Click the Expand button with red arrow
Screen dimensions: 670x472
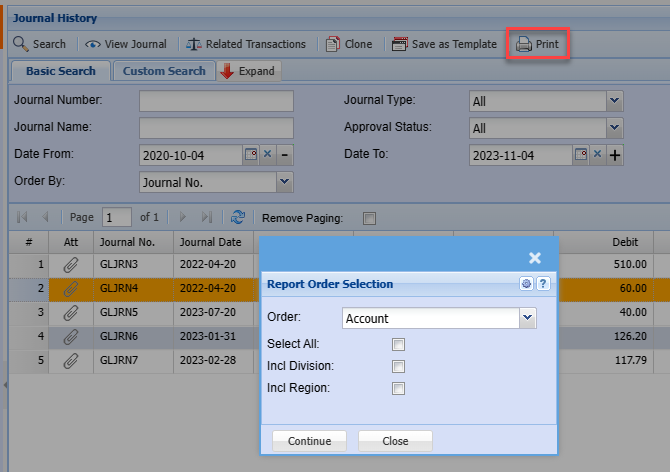pos(249,71)
